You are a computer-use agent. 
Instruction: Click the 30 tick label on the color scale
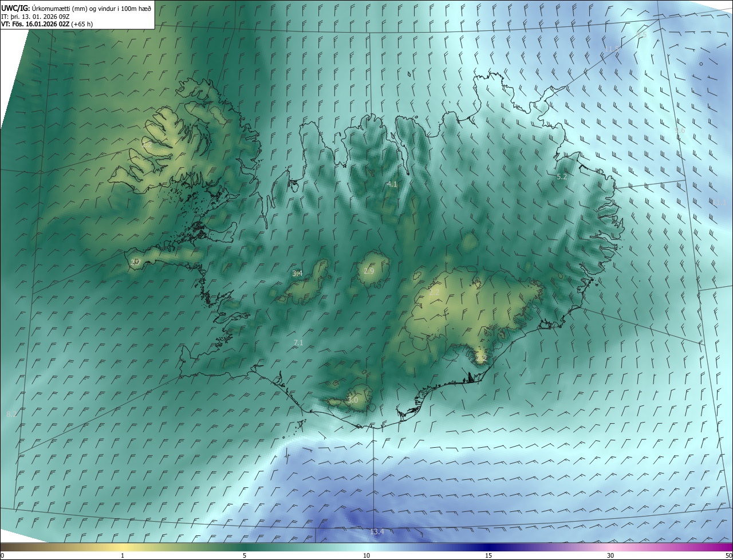coord(610,556)
